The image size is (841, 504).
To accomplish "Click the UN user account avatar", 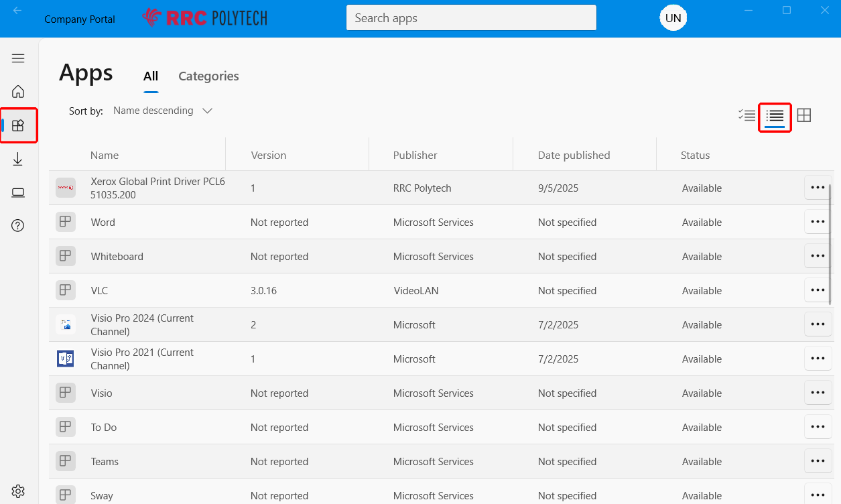I will pos(673,18).
